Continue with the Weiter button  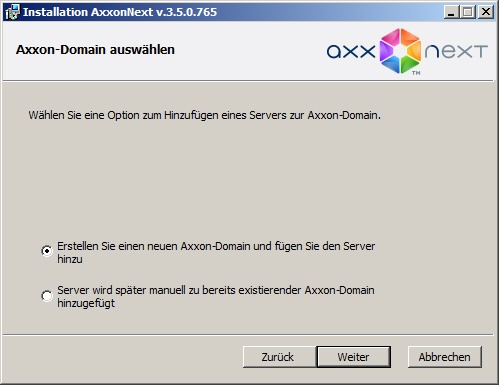click(353, 357)
